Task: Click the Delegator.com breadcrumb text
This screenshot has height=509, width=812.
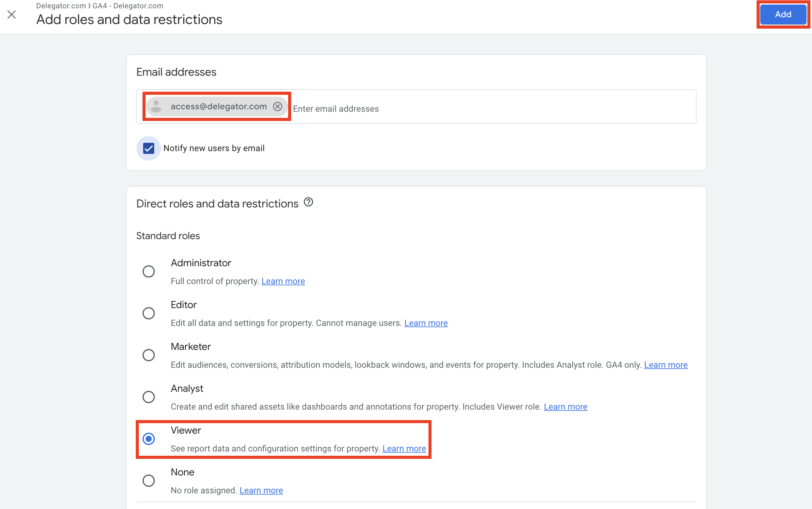Action: 61,6
